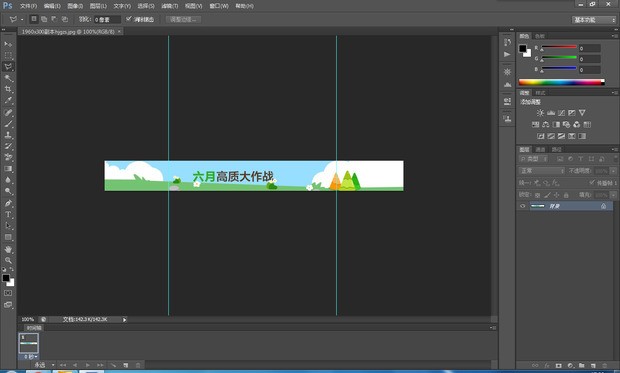Screen dimensions: 620x373
Task: Select the History Brush tool
Action: point(8,146)
